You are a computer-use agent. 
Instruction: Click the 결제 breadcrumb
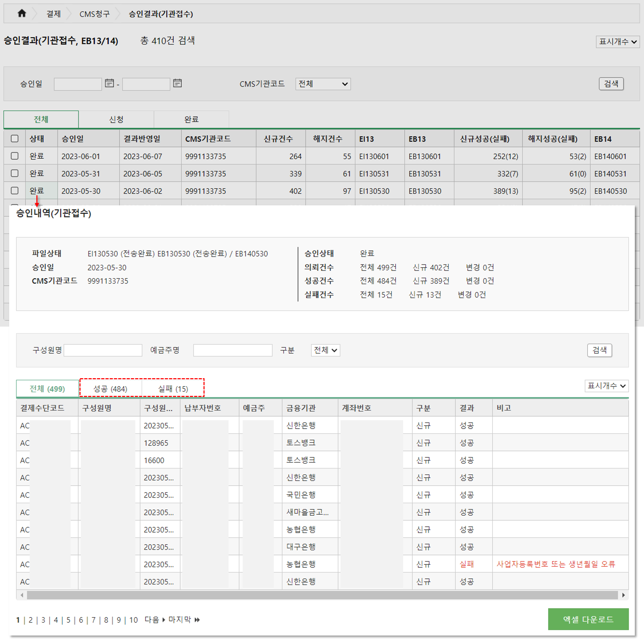click(x=54, y=14)
